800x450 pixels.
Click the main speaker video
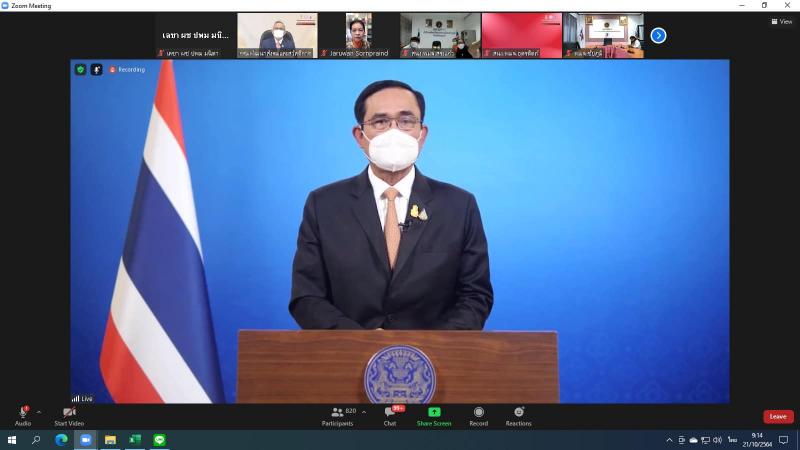[400, 232]
